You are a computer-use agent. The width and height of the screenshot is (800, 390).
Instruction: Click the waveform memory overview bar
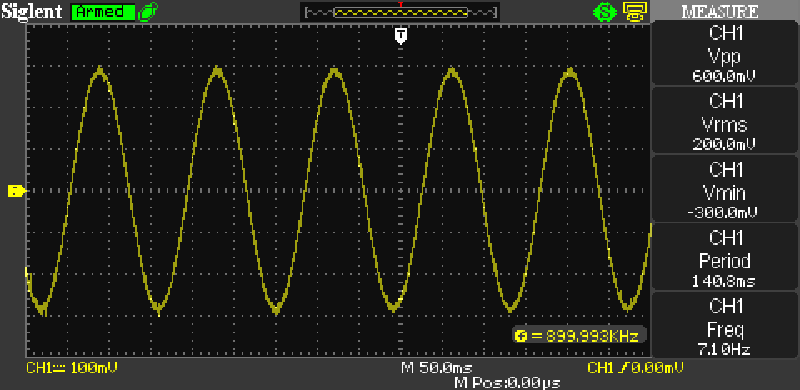[x=400, y=12]
